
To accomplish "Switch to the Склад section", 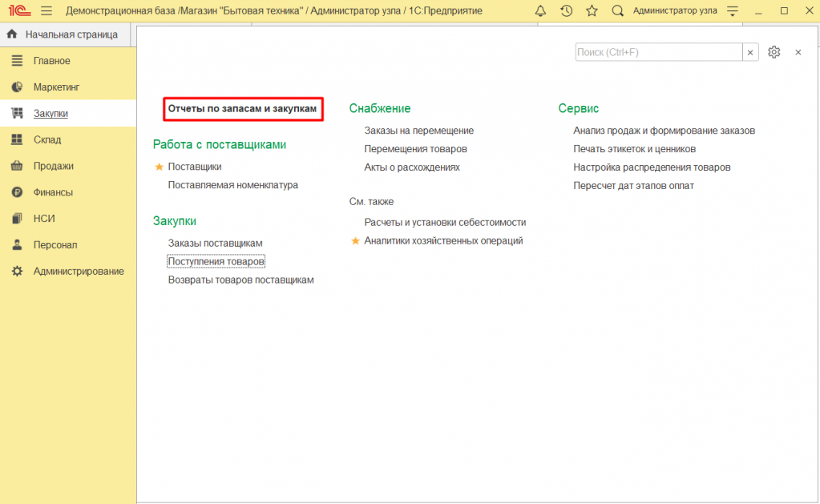I will point(46,139).
